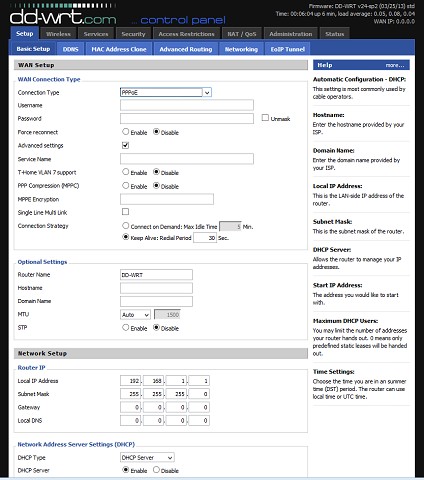Image resolution: width=424 pixels, height=480 pixels.
Task: Click the WAN Setup section header
Action: click(161, 65)
